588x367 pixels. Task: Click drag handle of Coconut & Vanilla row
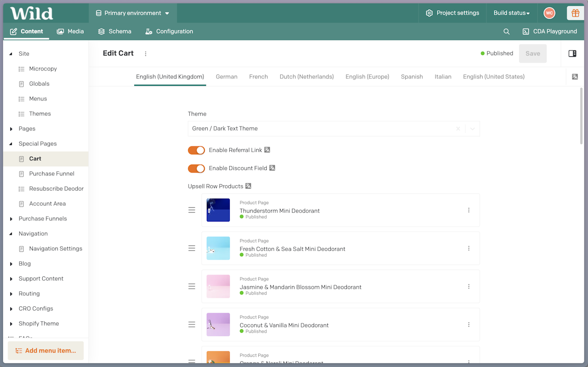(x=192, y=325)
